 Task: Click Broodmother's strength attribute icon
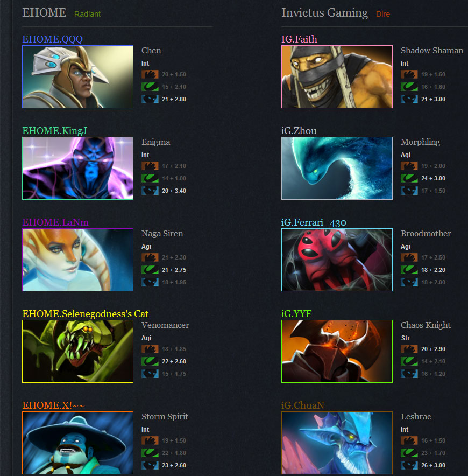tap(409, 257)
